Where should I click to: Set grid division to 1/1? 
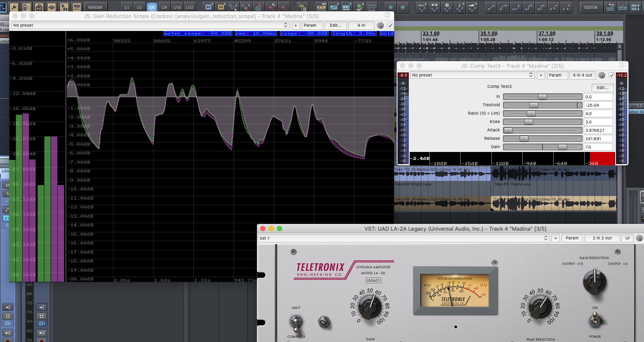coord(126,7)
